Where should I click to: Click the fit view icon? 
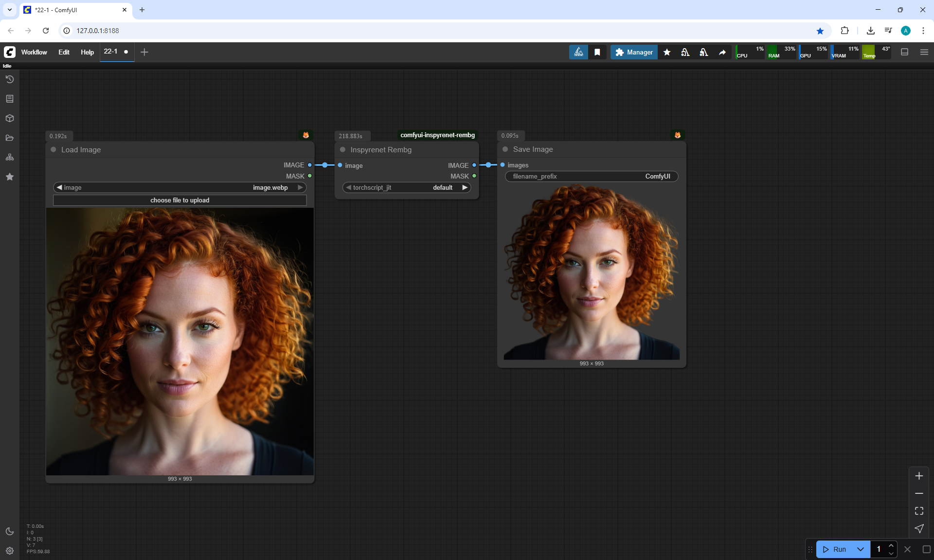tap(919, 511)
